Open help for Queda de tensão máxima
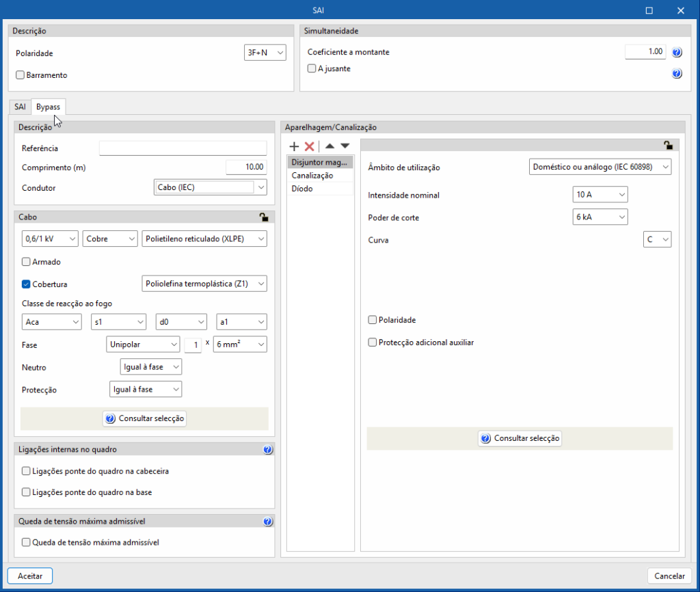Viewport: 700px width, 592px height. point(267,522)
